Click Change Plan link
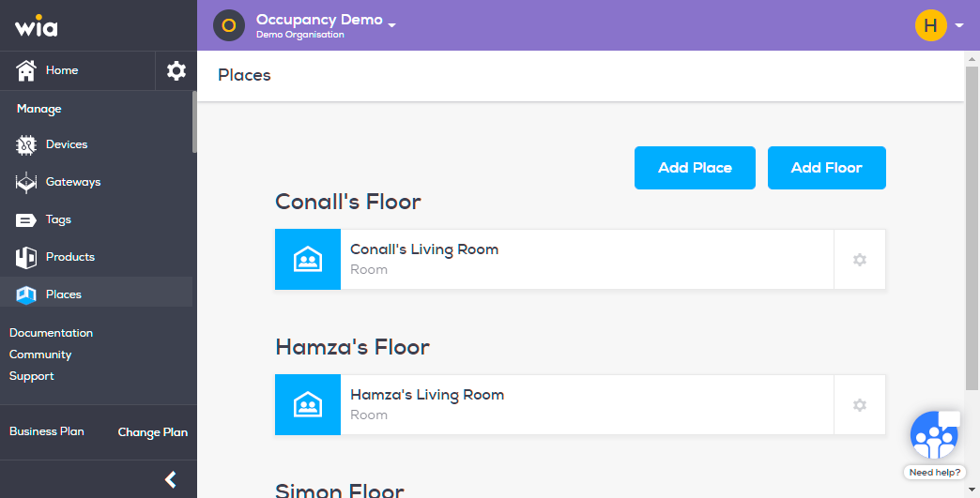 coord(152,431)
